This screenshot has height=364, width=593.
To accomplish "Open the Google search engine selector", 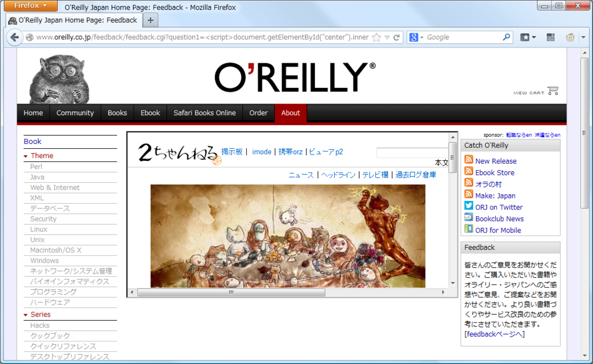I will click(416, 37).
